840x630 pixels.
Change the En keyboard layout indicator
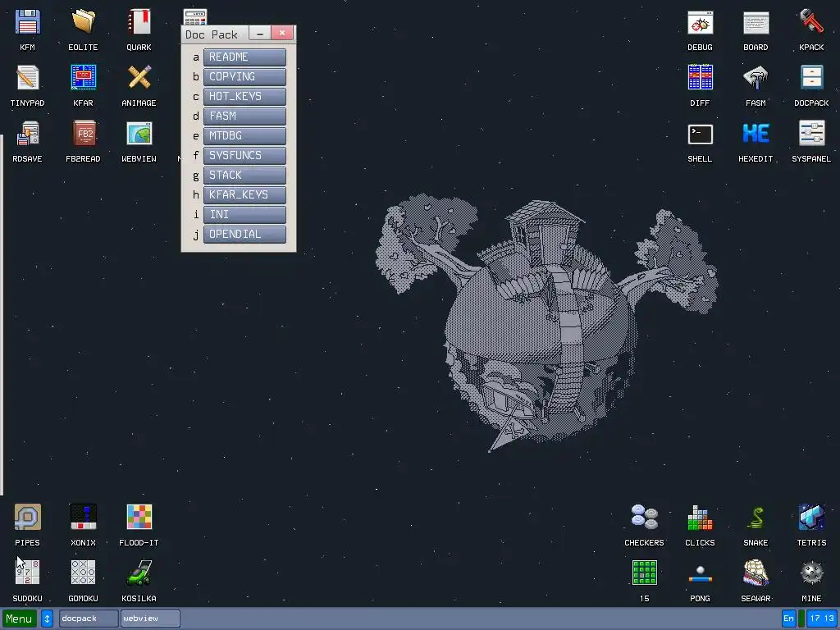click(x=788, y=619)
